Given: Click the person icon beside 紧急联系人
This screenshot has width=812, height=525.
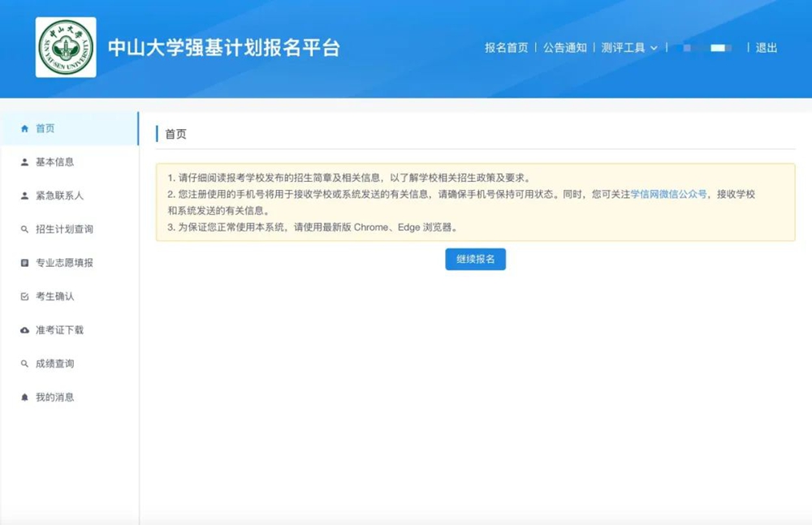Looking at the screenshot, I should tap(24, 196).
